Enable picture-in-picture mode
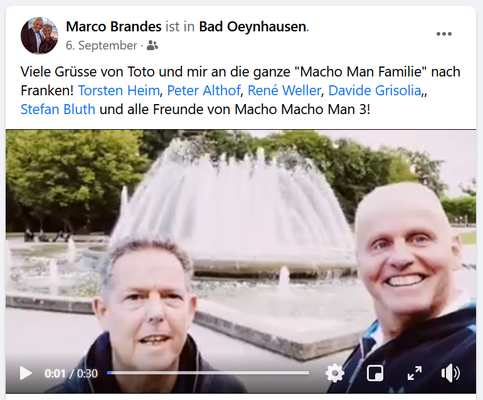 pos(375,373)
